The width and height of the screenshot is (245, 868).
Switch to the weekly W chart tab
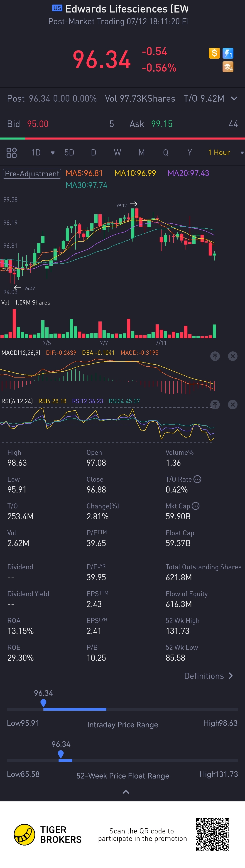click(x=118, y=153)
